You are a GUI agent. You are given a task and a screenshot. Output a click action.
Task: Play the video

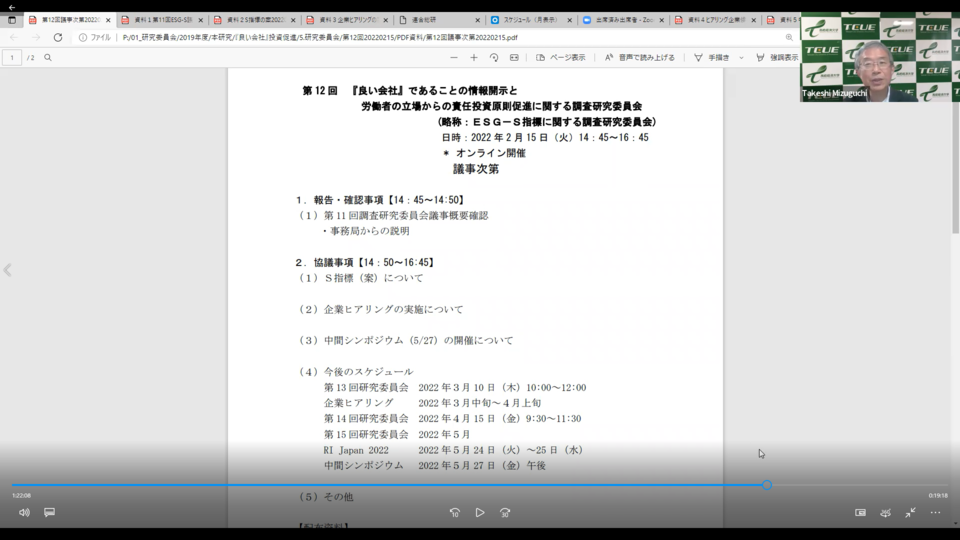[x=480, y=512]
